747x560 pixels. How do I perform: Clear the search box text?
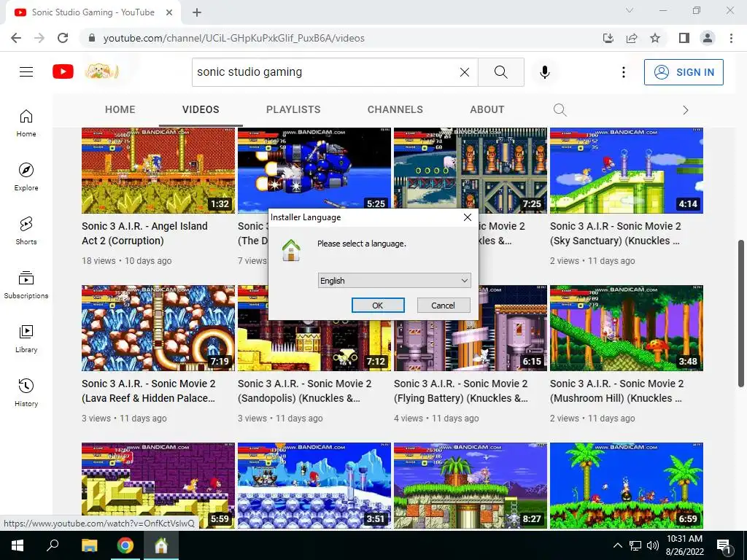pos(465,72)
